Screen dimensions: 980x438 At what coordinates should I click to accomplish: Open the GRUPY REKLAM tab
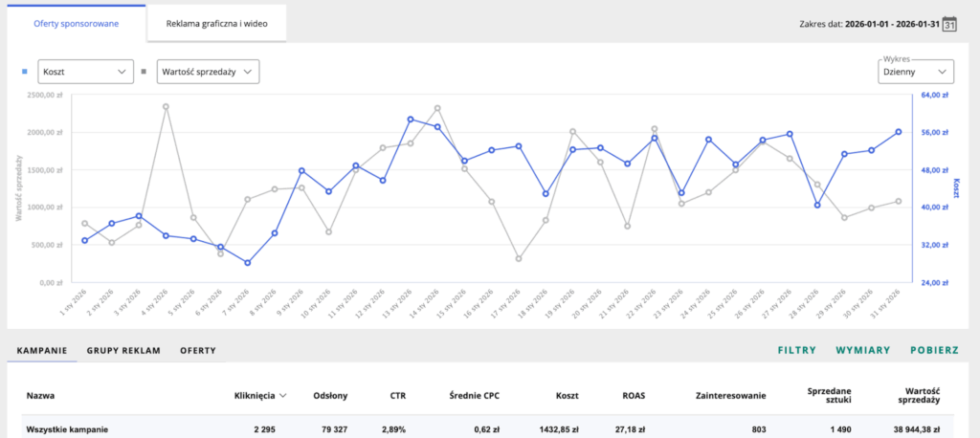pyautogui.click(x=123, y=351)
